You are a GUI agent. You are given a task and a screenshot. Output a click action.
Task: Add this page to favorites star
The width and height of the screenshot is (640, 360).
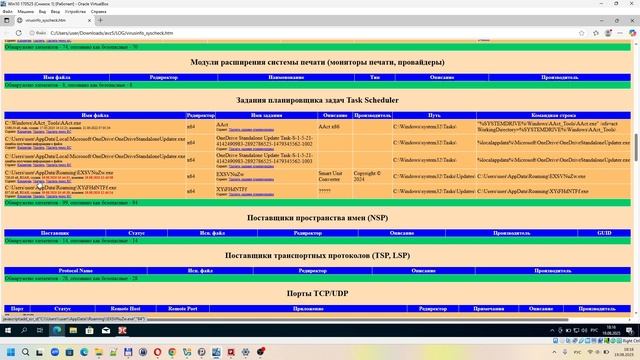tap(582, 33)
